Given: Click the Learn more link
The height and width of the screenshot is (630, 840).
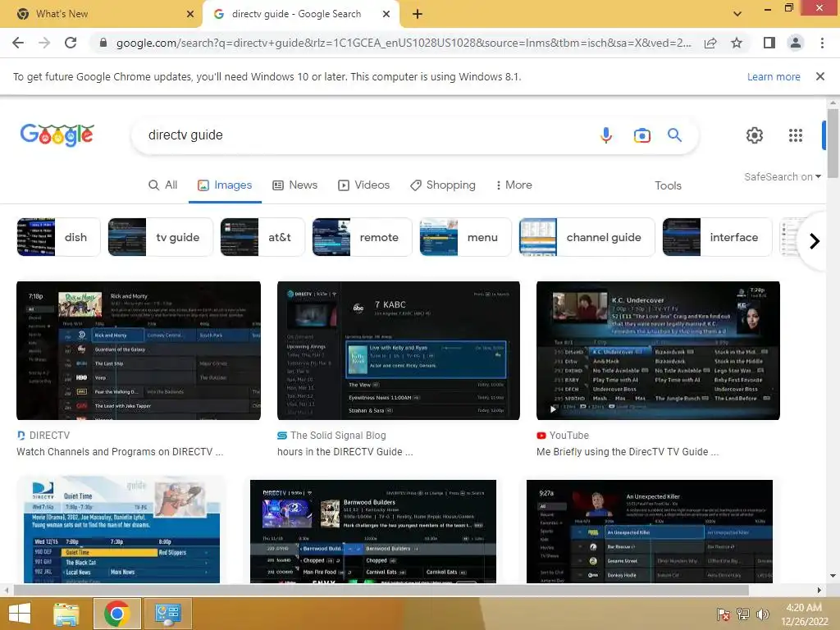Looking at the screenshot, I should [774, 76].
